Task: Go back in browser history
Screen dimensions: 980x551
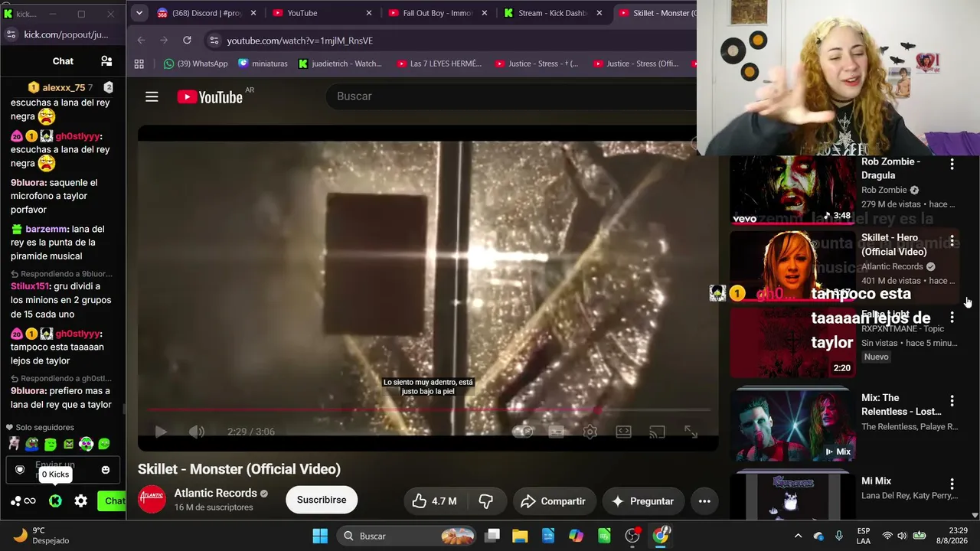Action: pyautogui.click(x=141, y=41)
